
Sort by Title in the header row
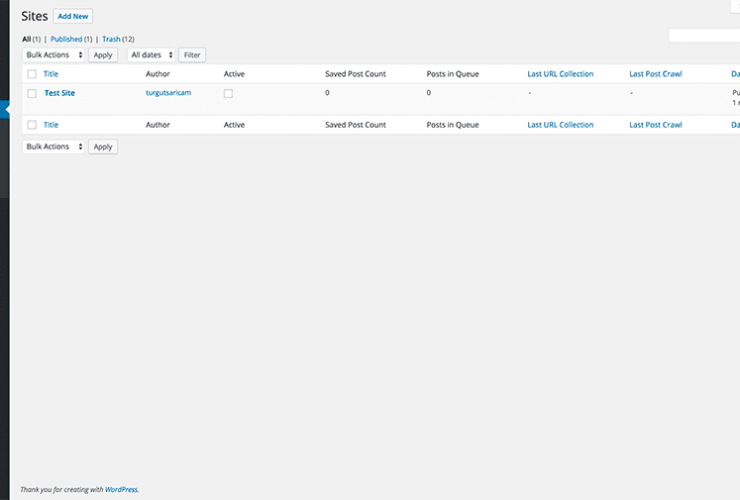[51, 74]
